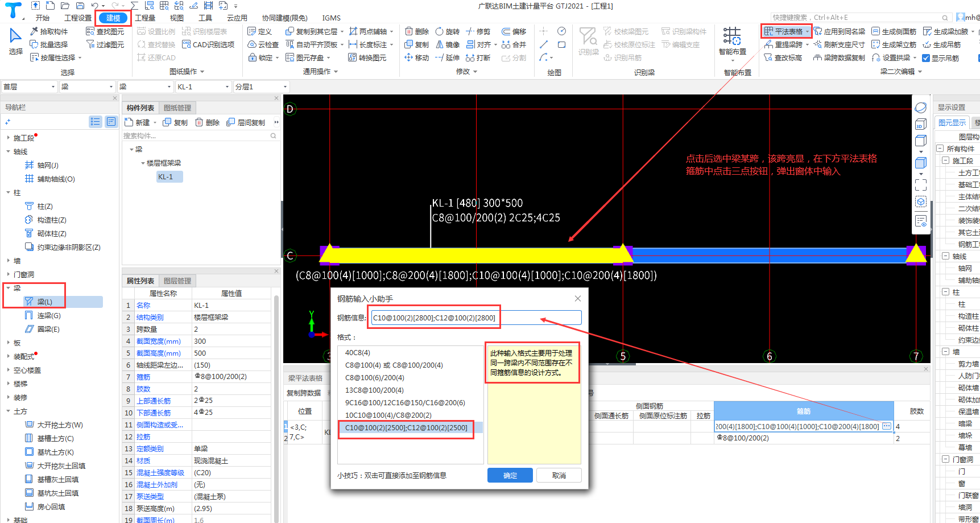Click the 长度标注 dimension tool
The image size is (980, 523).
[368, 44]
